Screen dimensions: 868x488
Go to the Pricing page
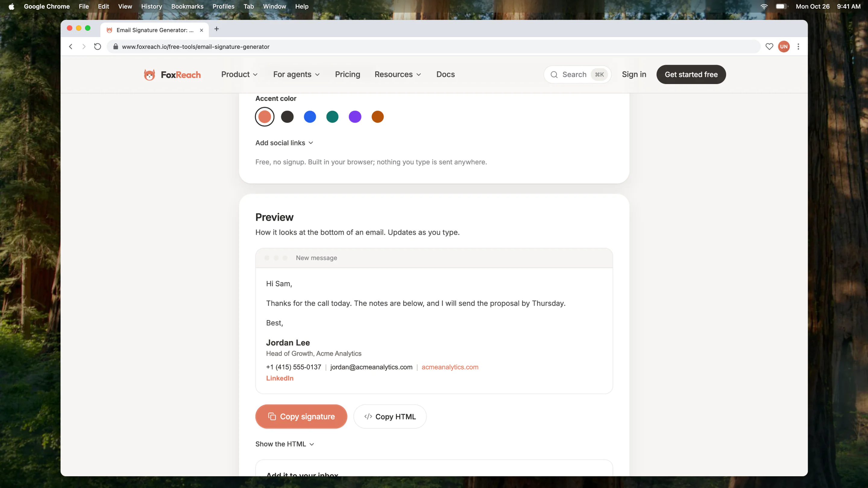tap(348, 74)
